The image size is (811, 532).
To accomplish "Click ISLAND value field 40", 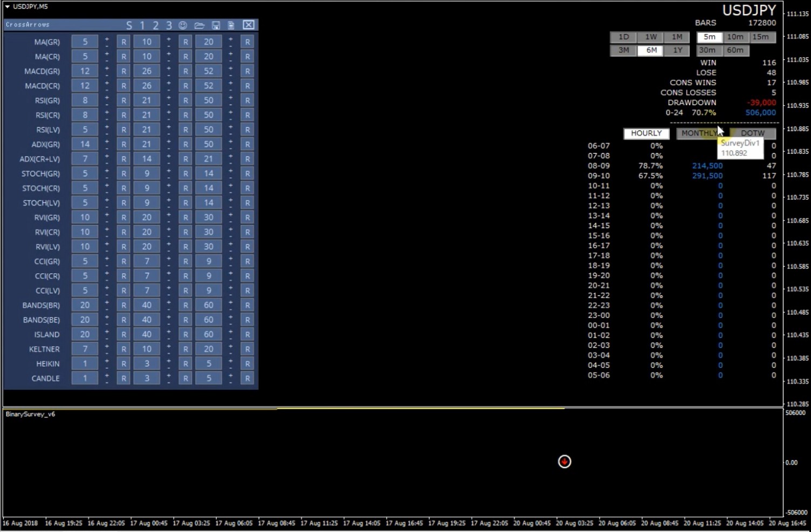I will [x=147, y=334].
